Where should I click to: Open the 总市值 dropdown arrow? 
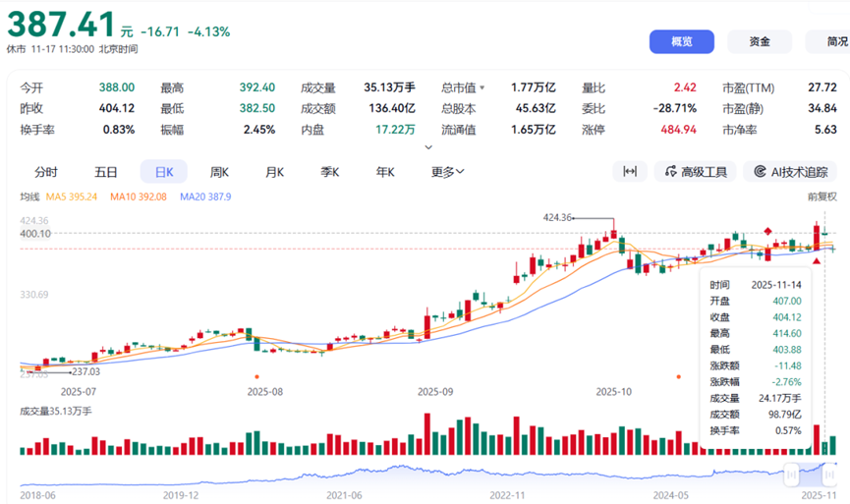[482, 87]
